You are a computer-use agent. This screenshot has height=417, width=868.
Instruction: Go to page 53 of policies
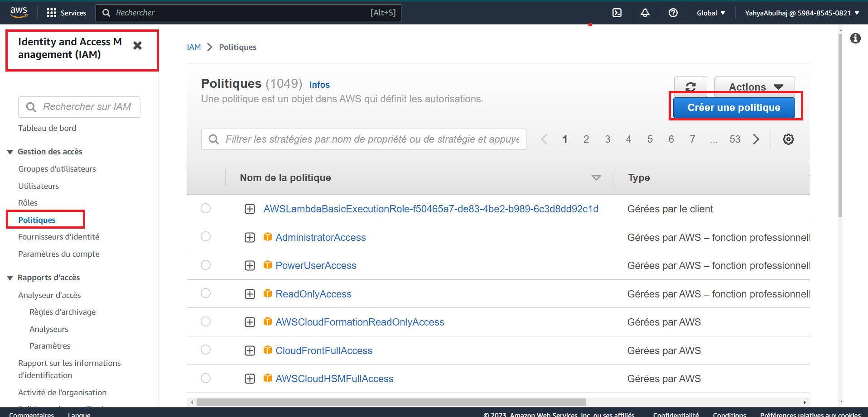click(735, 139)
